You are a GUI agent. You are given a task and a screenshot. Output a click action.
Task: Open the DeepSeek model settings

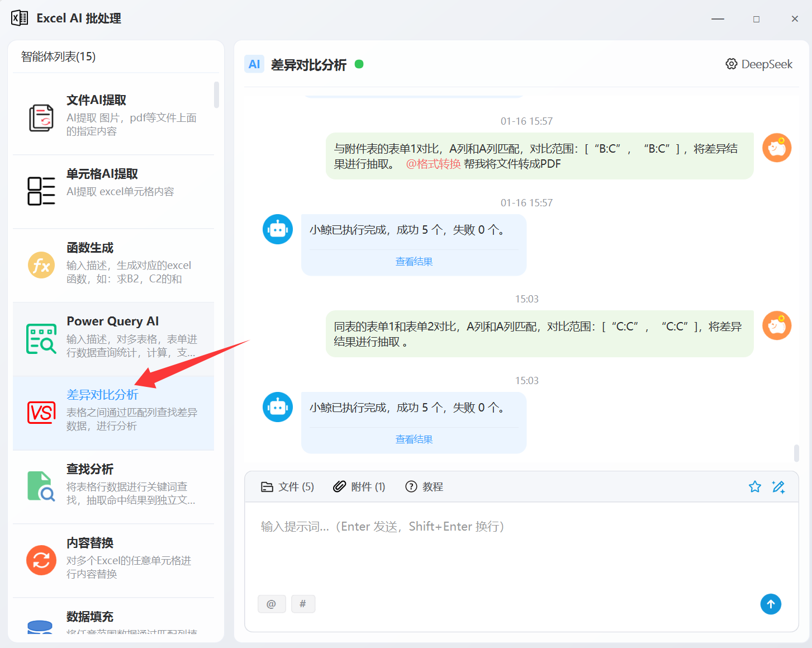[759, 64]
